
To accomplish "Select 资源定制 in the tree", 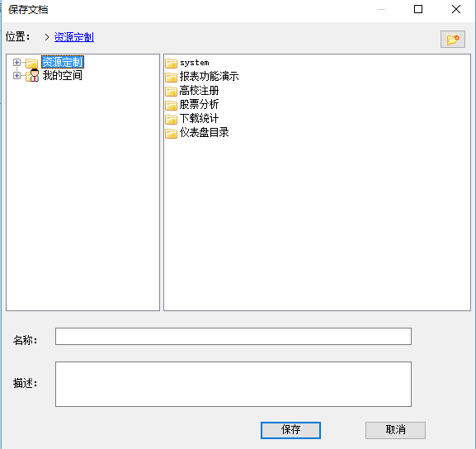I will click(63, 62).
